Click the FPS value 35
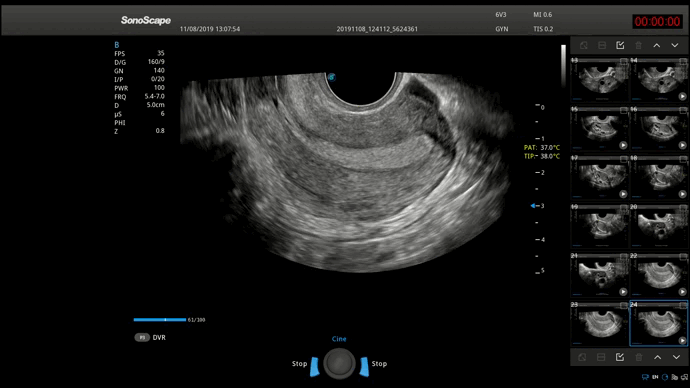The image size is (690, 388). pos(161,53)
